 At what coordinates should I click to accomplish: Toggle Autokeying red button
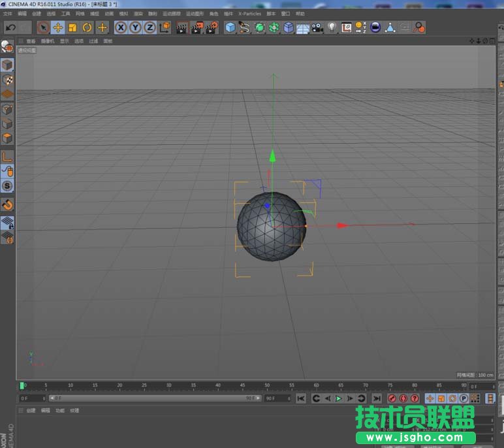tap(403, 398)
